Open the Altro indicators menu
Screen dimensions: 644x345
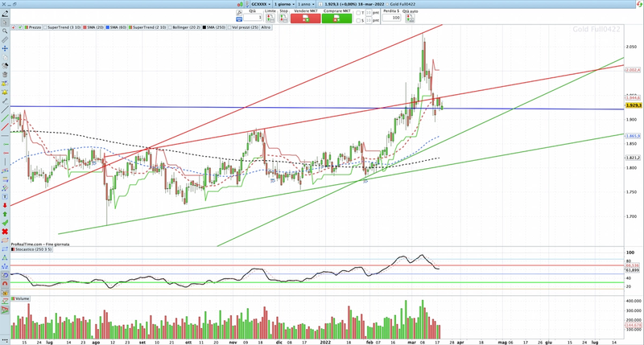(266, 27)
